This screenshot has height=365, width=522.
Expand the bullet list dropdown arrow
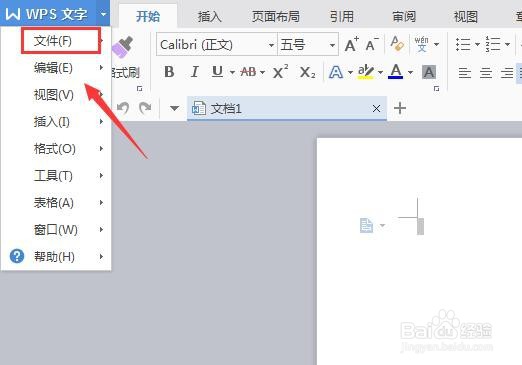click(x=477, y=44)
